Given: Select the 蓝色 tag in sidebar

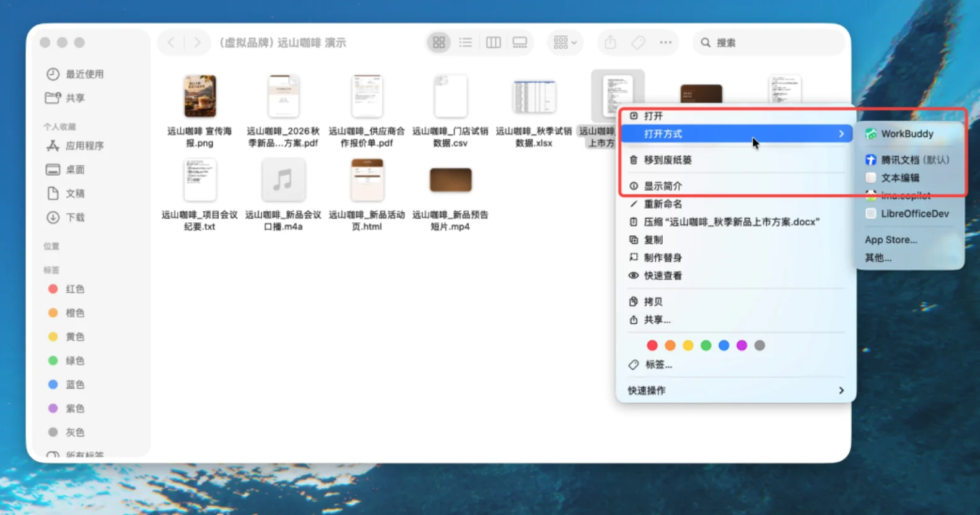Looking at the screenshot, I should click(x=66, y=384).
